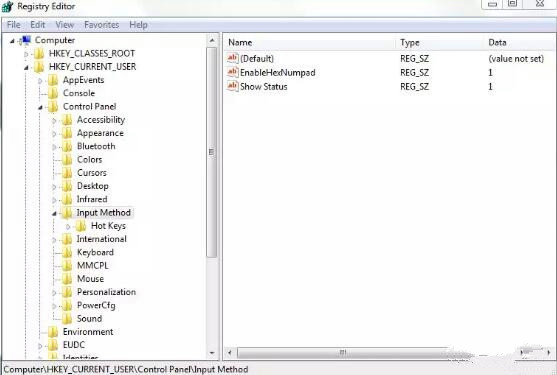Click the Mouse folder icon
Screen dimensions: 557x375
pyautogui.click(x=67, y=279)
